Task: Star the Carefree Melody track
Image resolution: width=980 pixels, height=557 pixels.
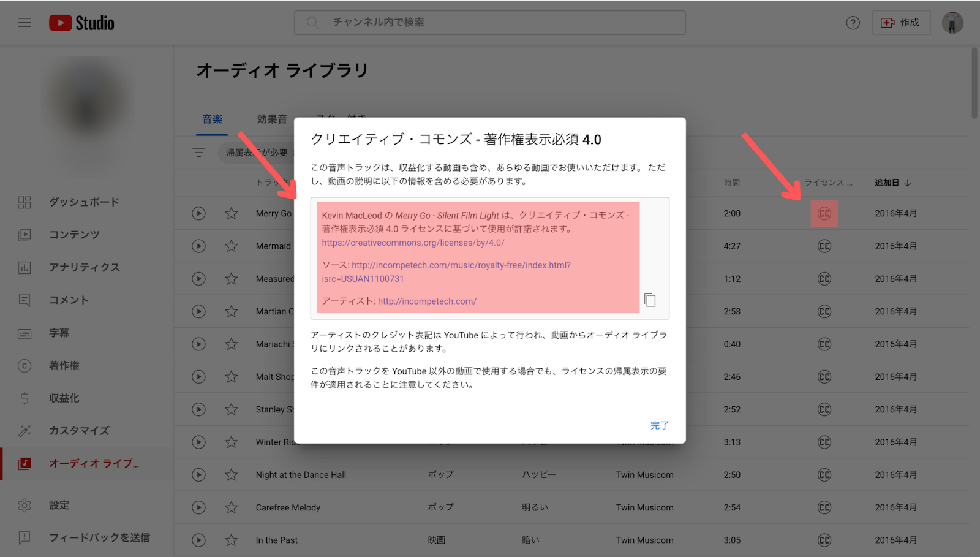Action: [x=231, y=507]
